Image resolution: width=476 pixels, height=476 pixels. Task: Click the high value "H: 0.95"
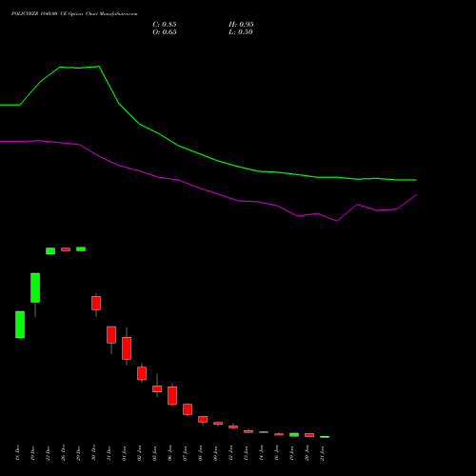click(x=241, y=25)
